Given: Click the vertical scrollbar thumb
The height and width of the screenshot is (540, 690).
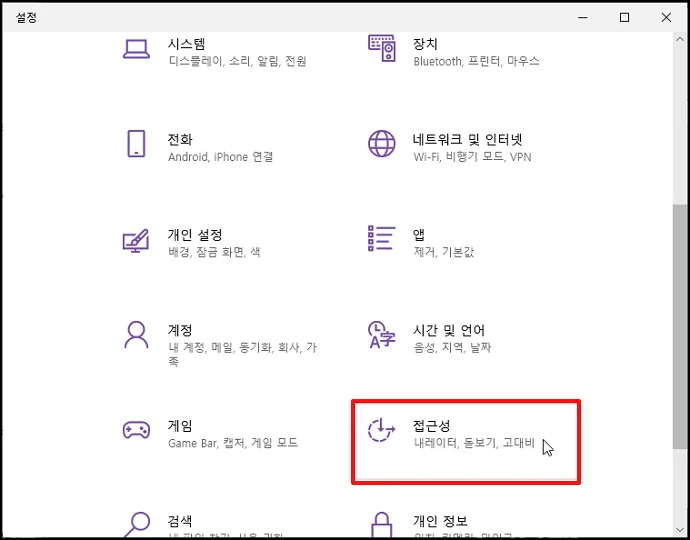Looking at the screenshot, I should (x=679, y=326).
